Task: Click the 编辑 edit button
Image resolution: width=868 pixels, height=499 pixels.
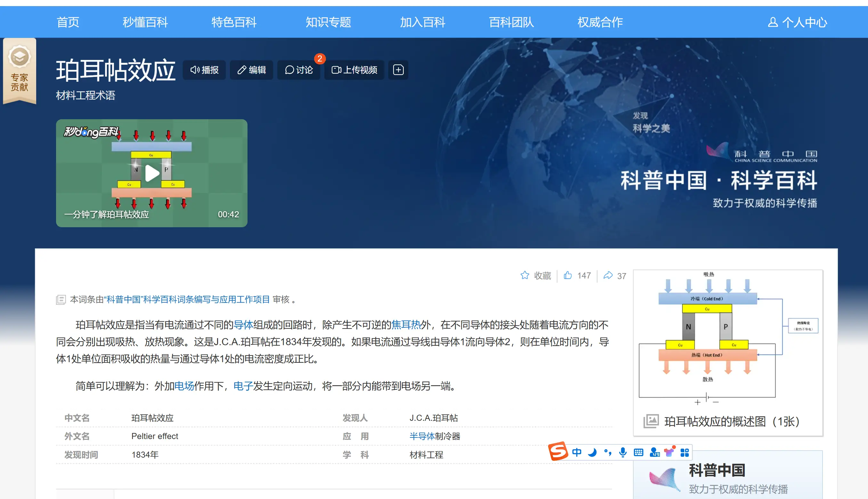Action: (252, 70)
